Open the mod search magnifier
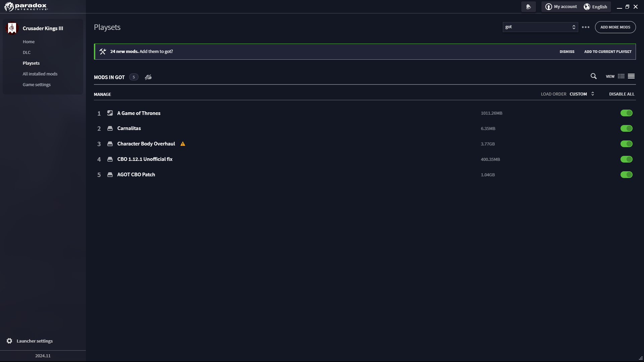 click(594, 76)
